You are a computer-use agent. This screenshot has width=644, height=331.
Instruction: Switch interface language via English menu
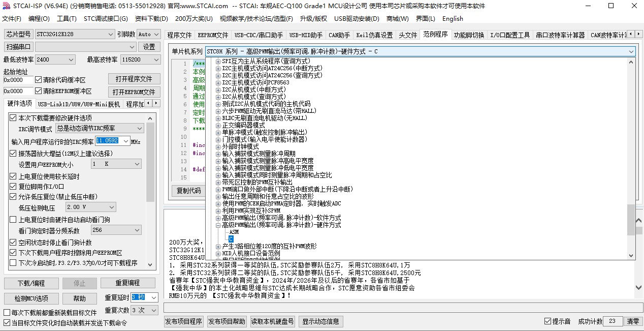453,19
